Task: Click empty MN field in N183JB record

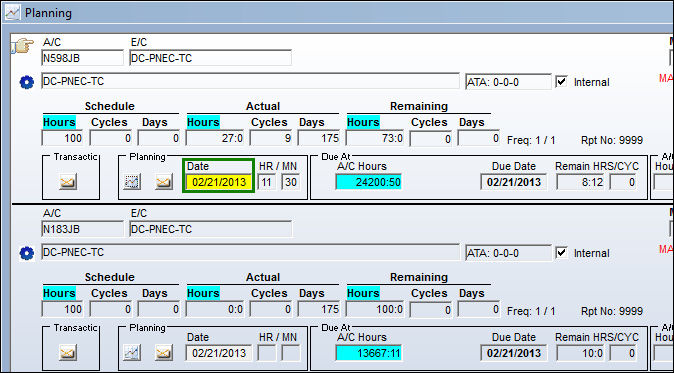Action: [291, 353]
